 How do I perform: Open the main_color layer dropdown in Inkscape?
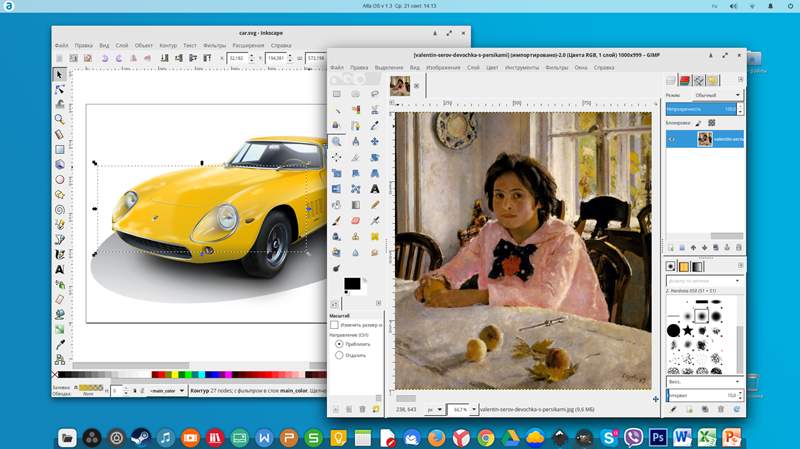point(166,391)
